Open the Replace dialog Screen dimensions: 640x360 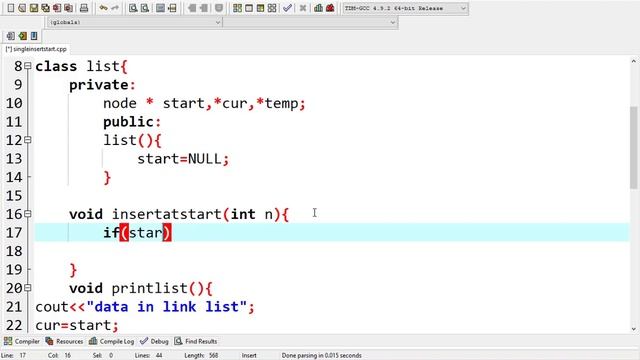coord(144,8)
